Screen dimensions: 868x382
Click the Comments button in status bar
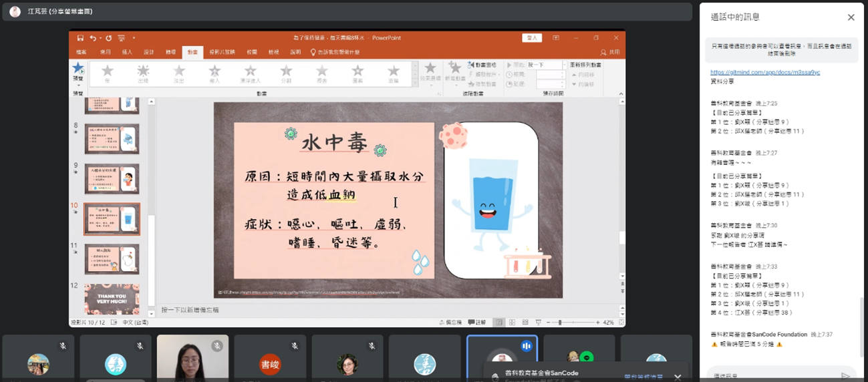click(x=477, y=323)
